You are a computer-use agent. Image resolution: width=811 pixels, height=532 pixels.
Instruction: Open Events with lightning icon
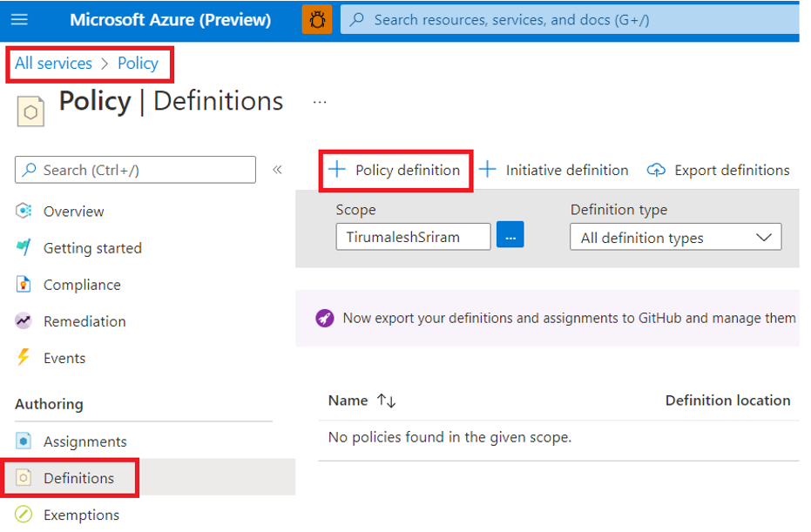coord(64,358)
